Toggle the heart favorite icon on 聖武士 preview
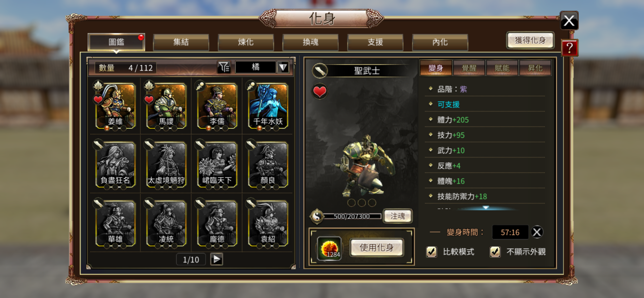The height and width of the screenshot is (298, 644). tap(320, 91)
